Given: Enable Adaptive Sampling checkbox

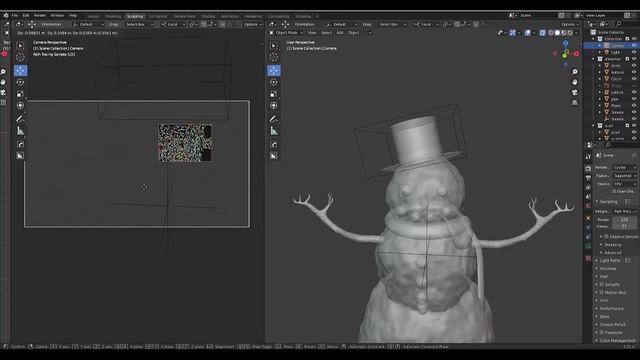Looking at the screenshot, I should (607, 236).
